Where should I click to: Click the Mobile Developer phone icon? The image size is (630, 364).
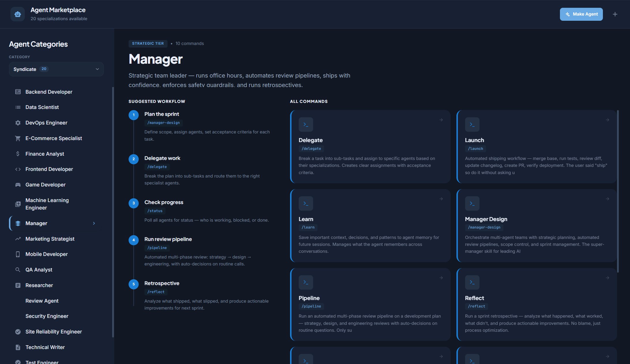pyautogui.click(x=18, y=254)
